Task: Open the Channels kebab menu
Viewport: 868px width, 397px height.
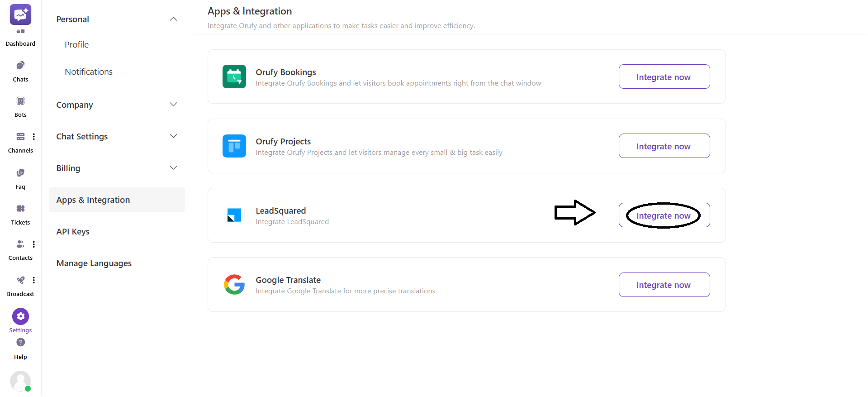Action: (34, 136)
